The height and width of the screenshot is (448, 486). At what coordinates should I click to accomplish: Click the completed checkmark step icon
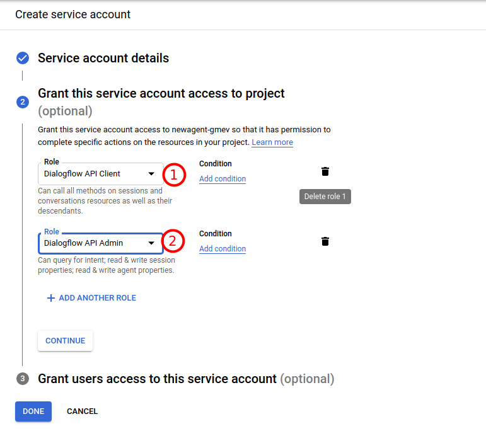23,58
